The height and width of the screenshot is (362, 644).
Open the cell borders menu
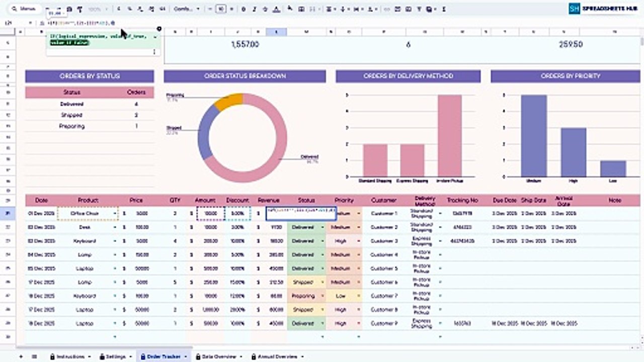pos(301,9)
